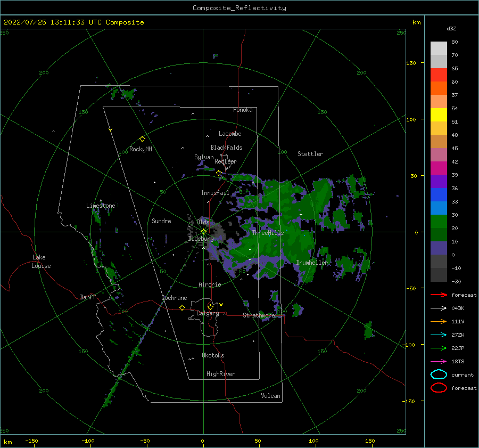Click the Drumheller label on the map
This screenshot has width=479, height=448.
coord(312,263)
